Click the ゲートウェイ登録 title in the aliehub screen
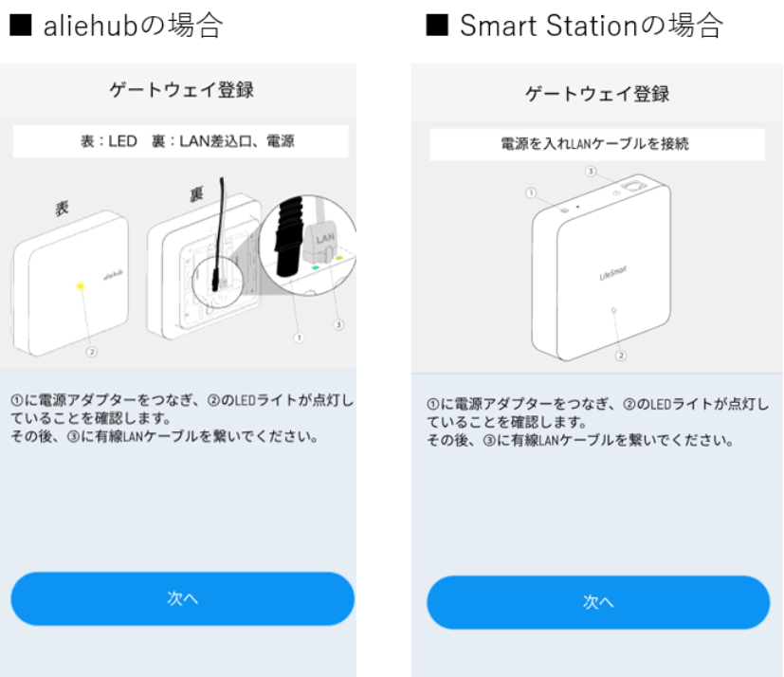 pos(182,90)
